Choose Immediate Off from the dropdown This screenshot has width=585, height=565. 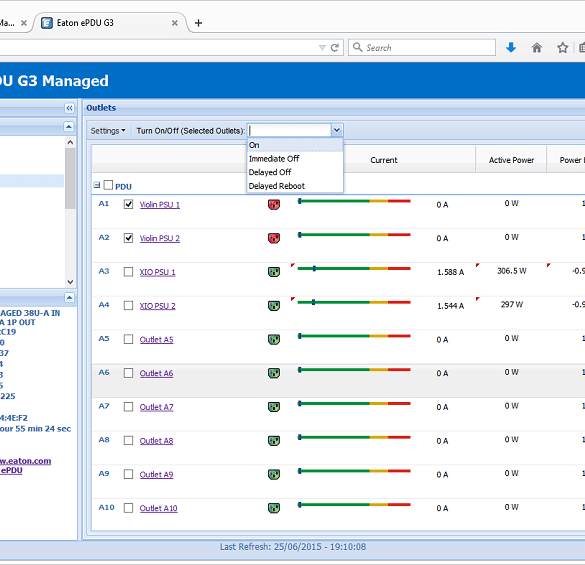point(295,159)
